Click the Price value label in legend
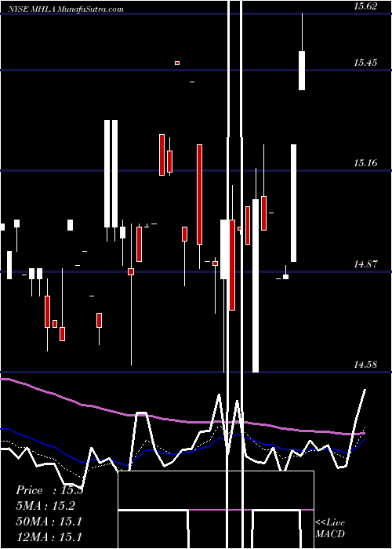392x549 pixels. [49, 490]
